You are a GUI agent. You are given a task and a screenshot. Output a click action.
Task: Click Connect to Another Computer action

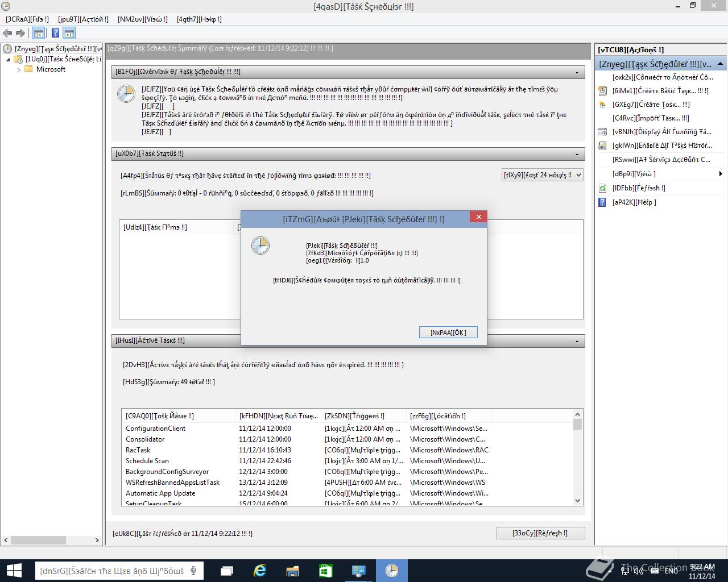pos(663,77)
